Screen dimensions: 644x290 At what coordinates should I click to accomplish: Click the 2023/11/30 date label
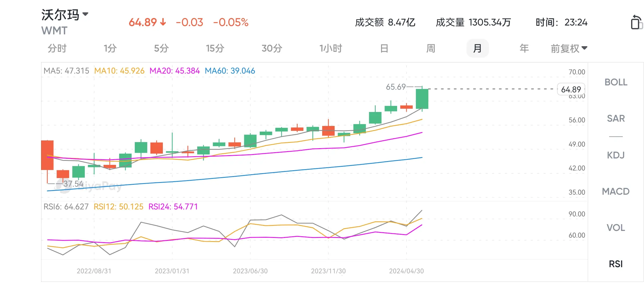(x=328, y=271)
